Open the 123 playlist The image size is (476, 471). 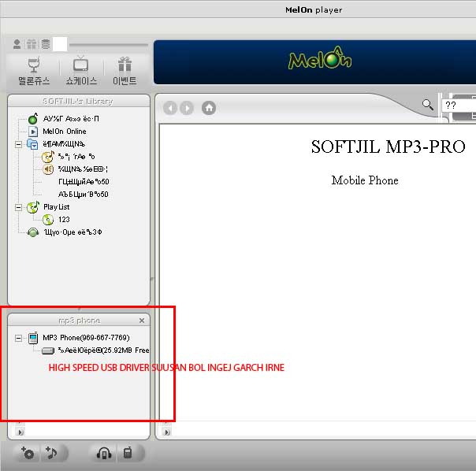pos(56,220)
